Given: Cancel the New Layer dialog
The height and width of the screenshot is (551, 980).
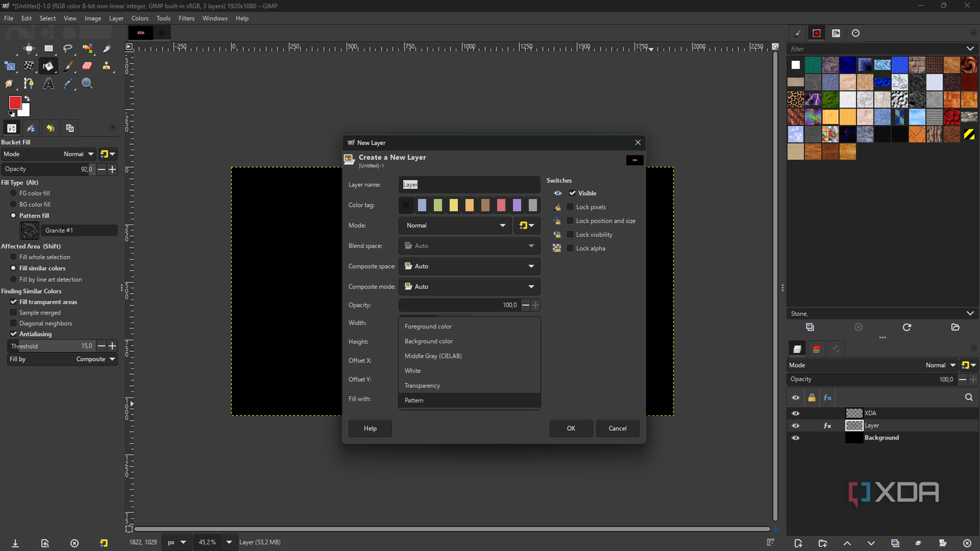Looking at the screenshot, I should (617, 428).
